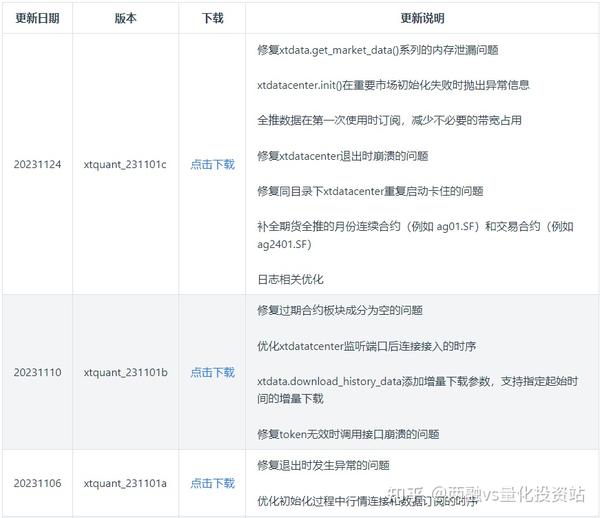Screen dimensions: 600x518
Task: Click the version cell xtquant_231101a
Action: click(x=125, y=483)
